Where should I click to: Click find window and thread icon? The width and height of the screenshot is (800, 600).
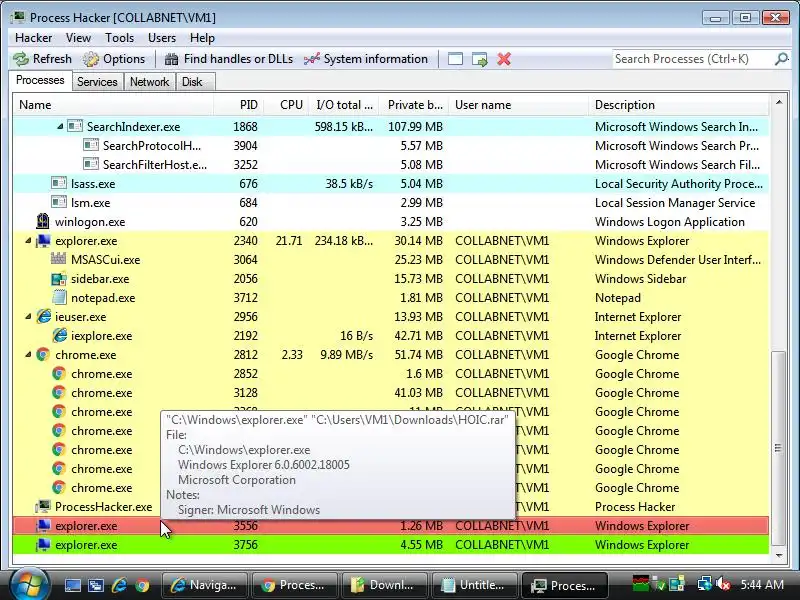[x=480, y=59]
